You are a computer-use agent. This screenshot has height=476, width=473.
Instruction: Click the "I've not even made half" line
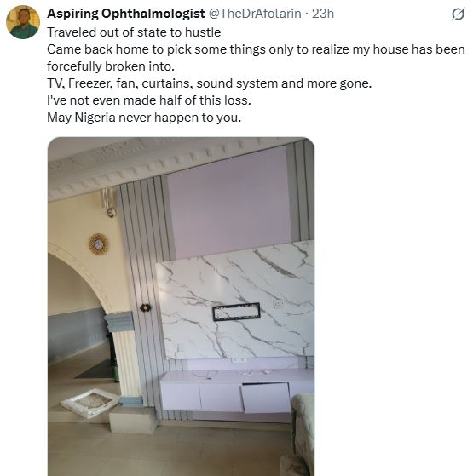pyautogui.click(x=149, y=100)
